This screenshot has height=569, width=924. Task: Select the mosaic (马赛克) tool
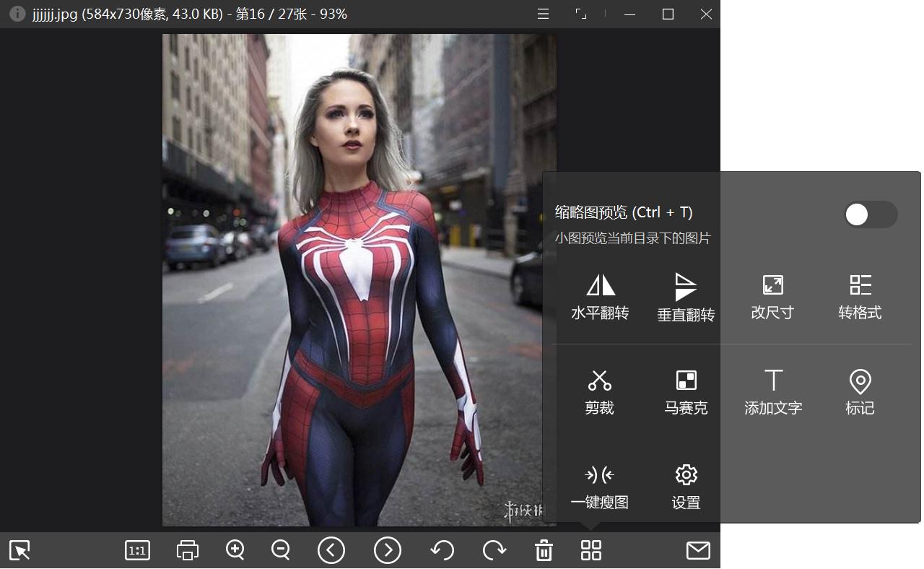coord(686,381)
